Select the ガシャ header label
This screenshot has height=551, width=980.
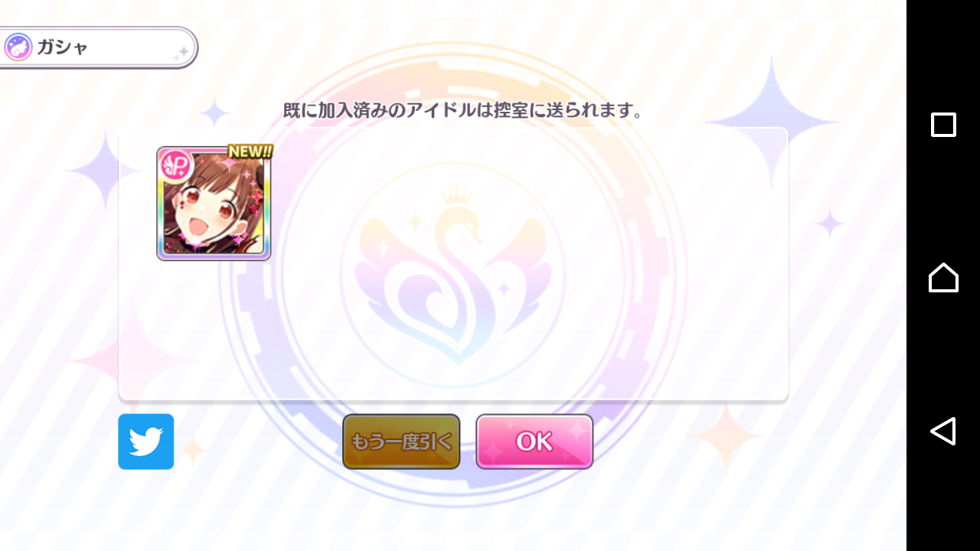tap(63, 47)
